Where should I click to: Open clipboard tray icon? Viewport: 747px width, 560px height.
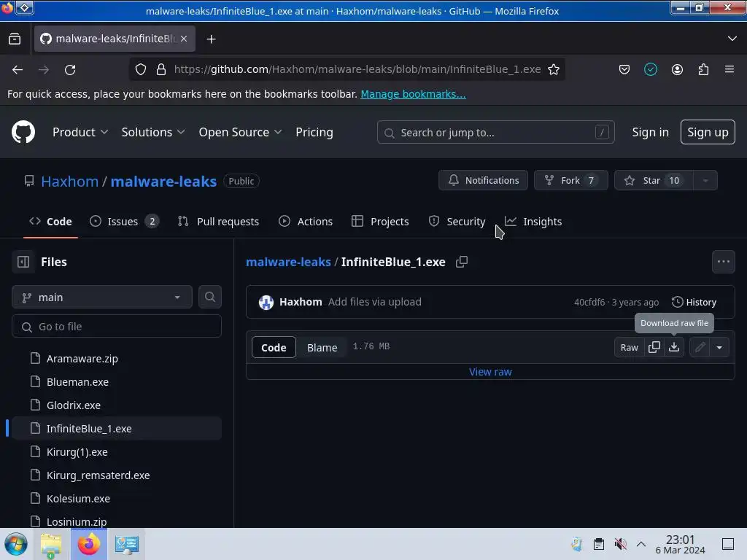[599, 544]
